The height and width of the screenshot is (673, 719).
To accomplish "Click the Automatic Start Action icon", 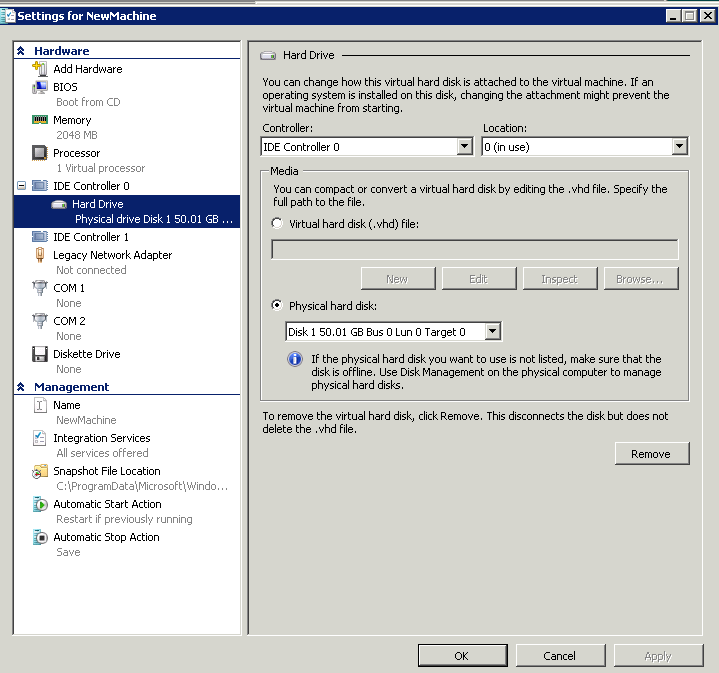I will coord(40,504).
